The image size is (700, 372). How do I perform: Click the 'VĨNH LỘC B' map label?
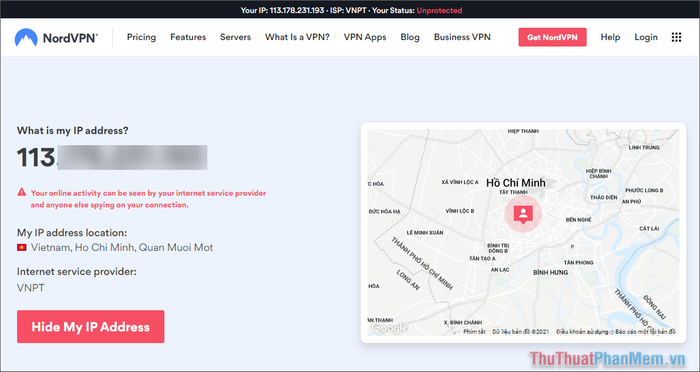coord(460,211)
